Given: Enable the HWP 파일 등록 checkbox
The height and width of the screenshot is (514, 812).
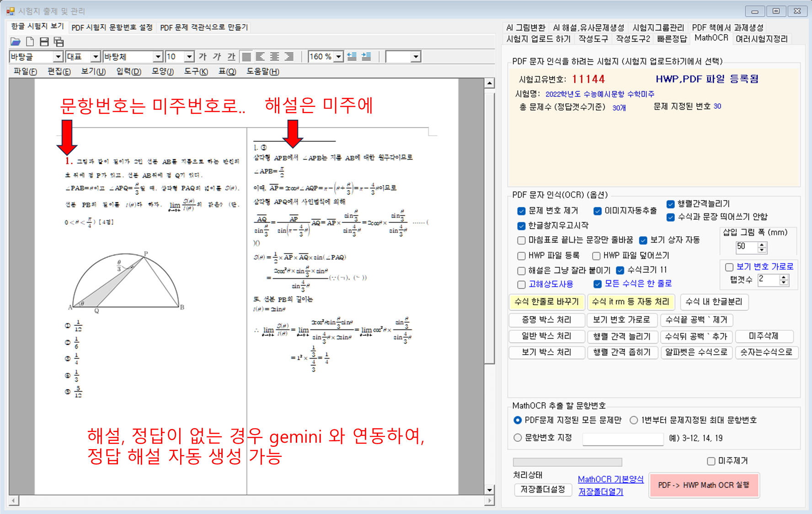Looking at the screenshot, I should (x=521, y=256).
